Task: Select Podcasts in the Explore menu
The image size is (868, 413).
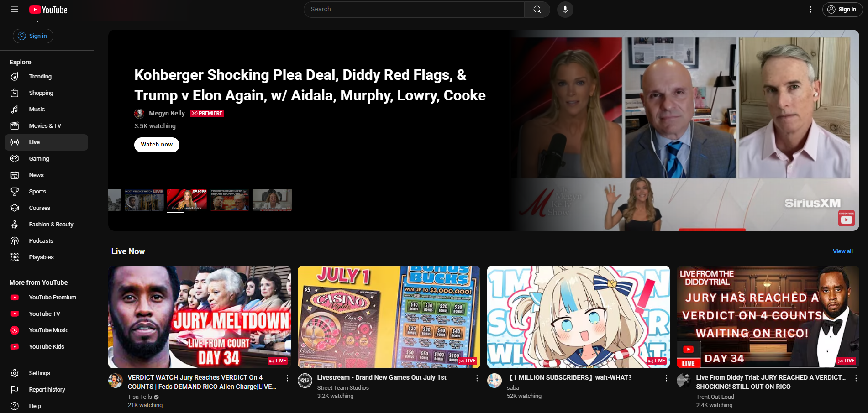Action: coord(46,241)
